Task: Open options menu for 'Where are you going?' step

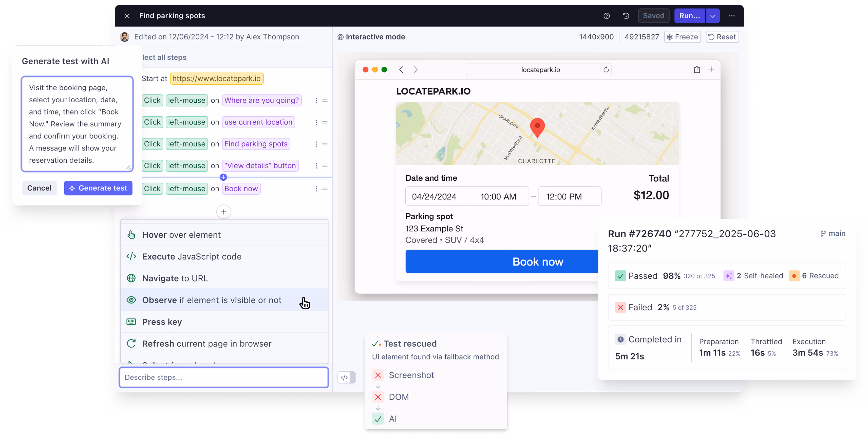Action: pyautogui.click(x=316, y=100)
